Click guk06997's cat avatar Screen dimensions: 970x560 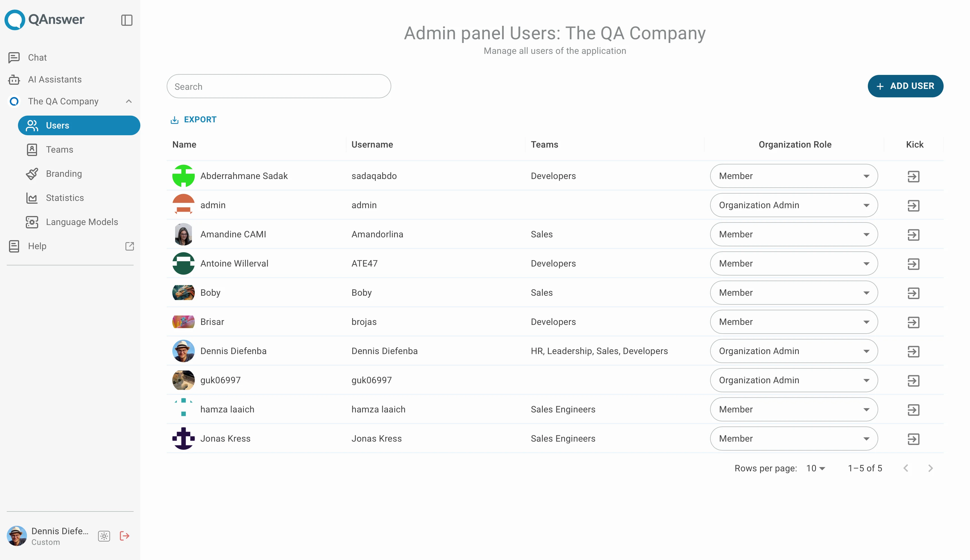tap(183, 380)
